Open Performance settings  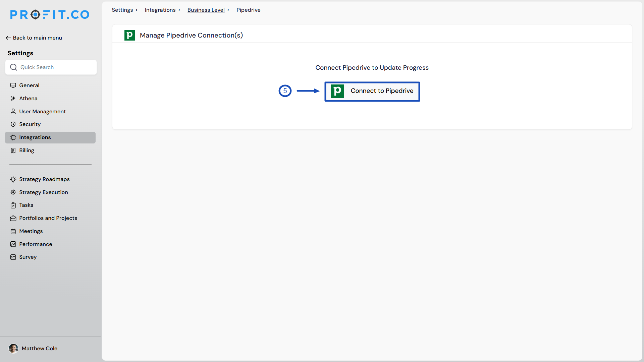click(50, 244)
